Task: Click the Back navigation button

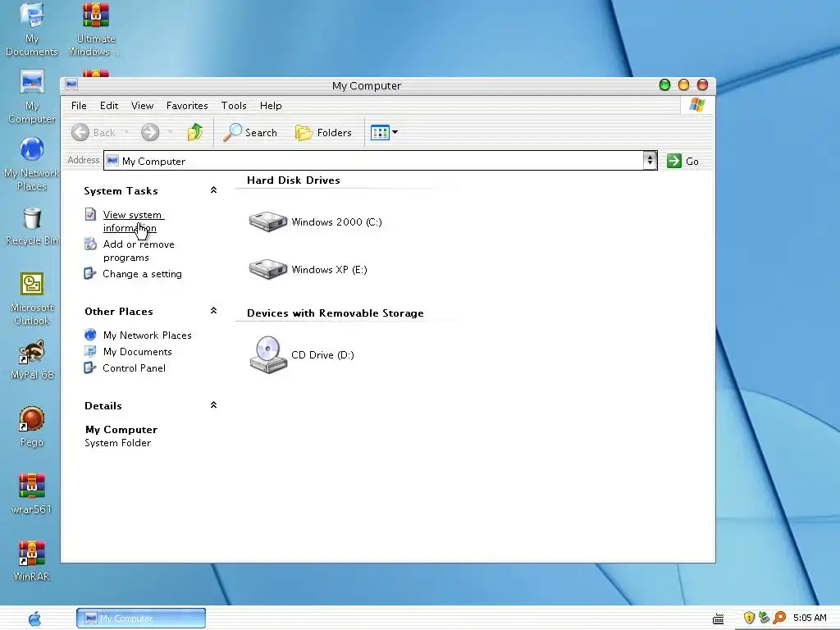Action: pos(94,132)
